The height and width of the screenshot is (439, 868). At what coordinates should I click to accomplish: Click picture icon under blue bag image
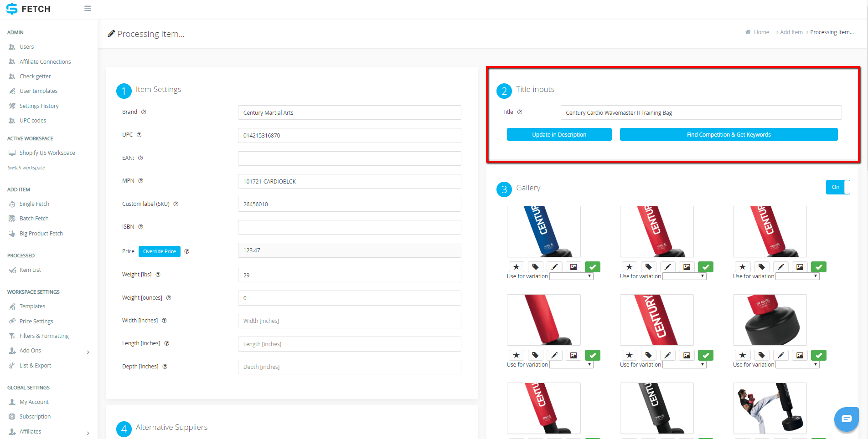(573, 267)
